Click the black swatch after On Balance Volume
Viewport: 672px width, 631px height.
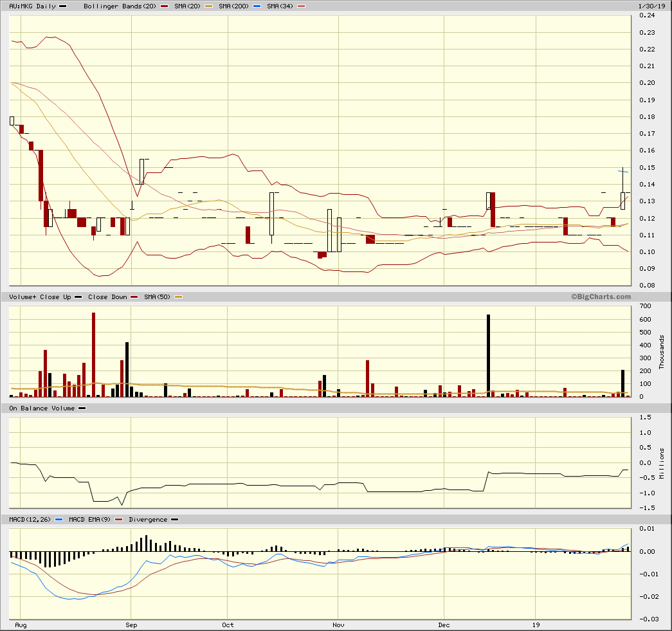pos(82,408)
